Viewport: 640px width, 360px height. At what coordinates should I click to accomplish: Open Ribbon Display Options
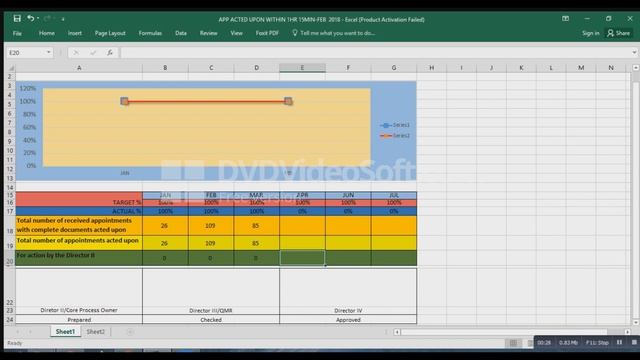point(565,19)
